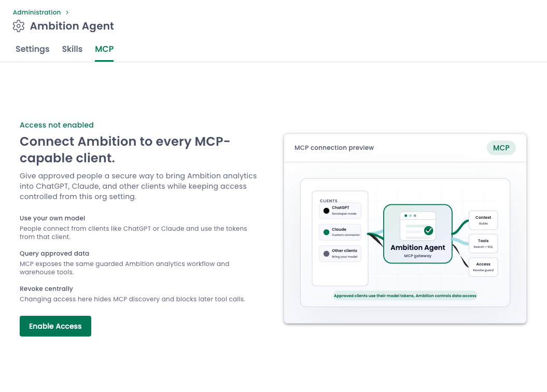Select the MCP tab
This screenshot has width=547, height=392.
104,49
